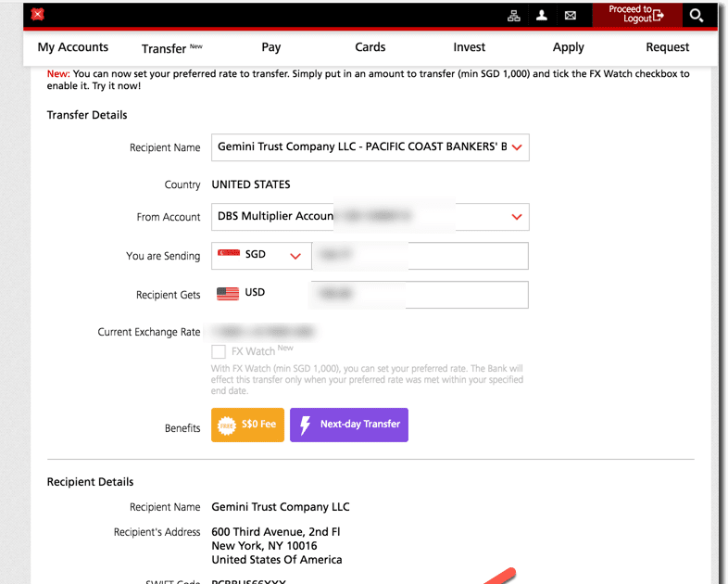Tick the FX Watch checkbox
The width and height of the screenshot is (728, 584).
(219, 351)
